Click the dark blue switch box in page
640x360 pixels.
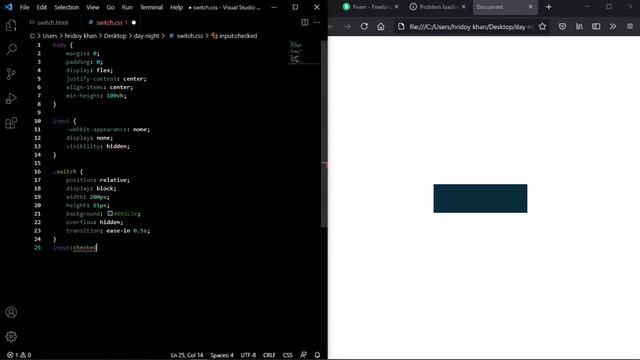(x=480, y=198)
